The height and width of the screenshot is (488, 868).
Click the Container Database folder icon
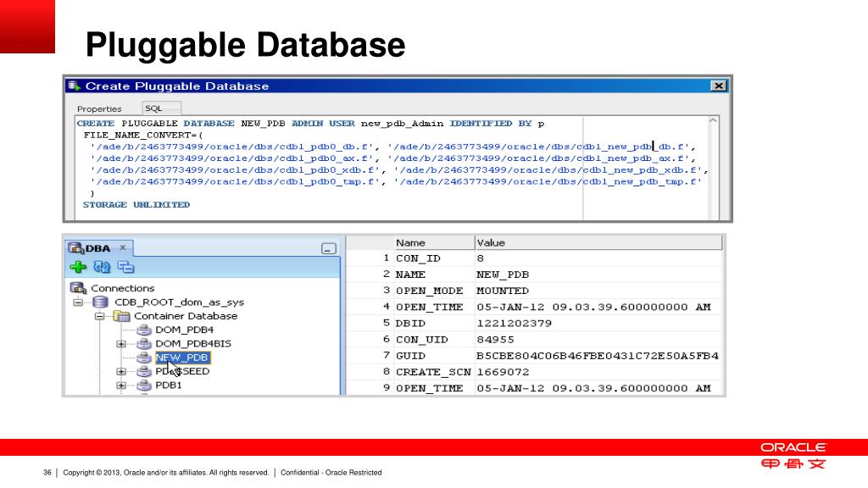coord(122,316)
